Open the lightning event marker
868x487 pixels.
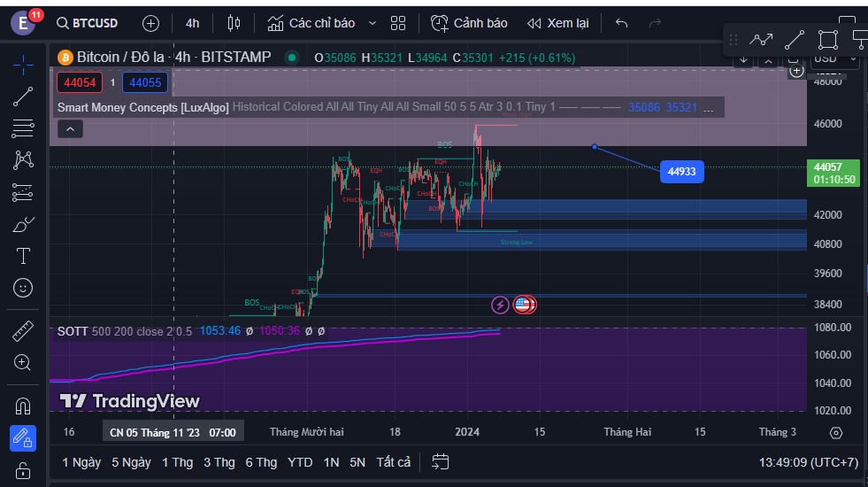pyautogui.click(x=500, y=305)
